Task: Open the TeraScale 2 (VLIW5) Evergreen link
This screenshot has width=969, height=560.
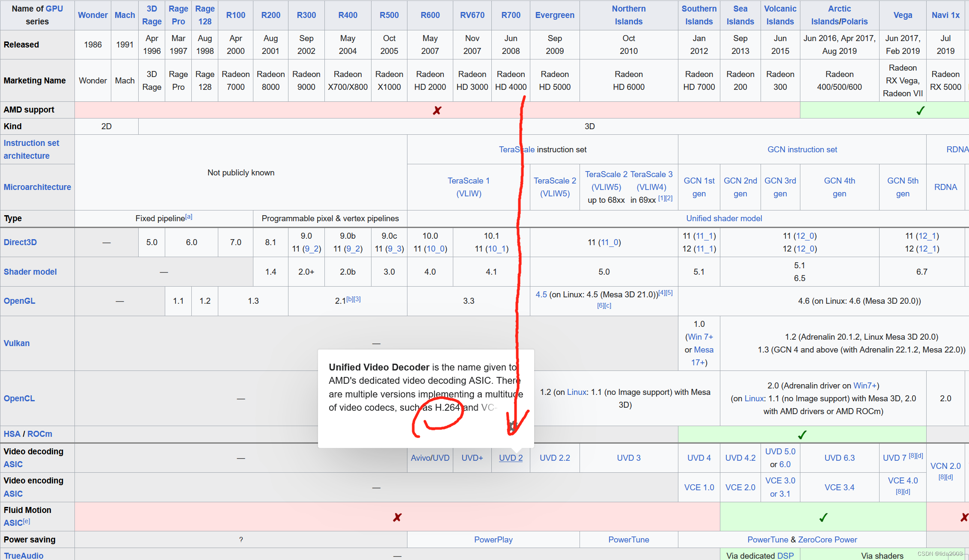Action: 555,187
